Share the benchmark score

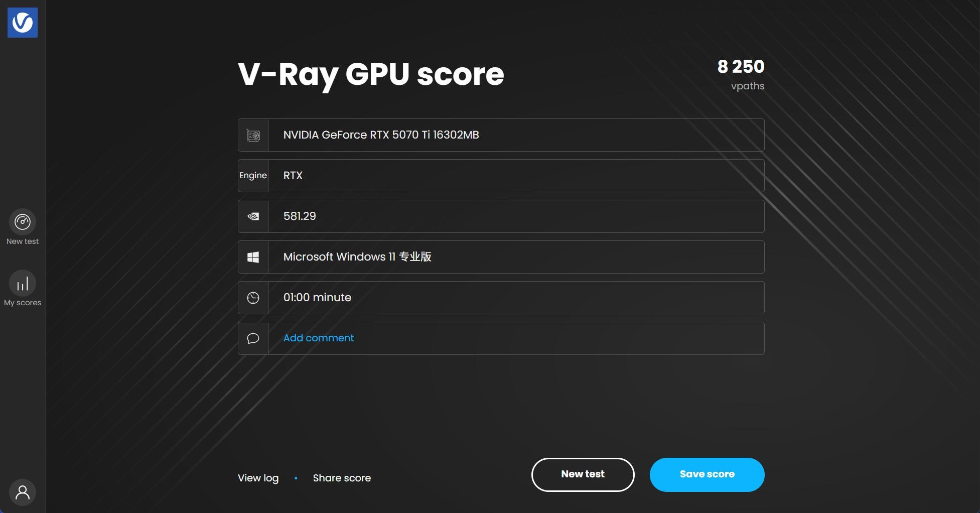coord(342,477)
